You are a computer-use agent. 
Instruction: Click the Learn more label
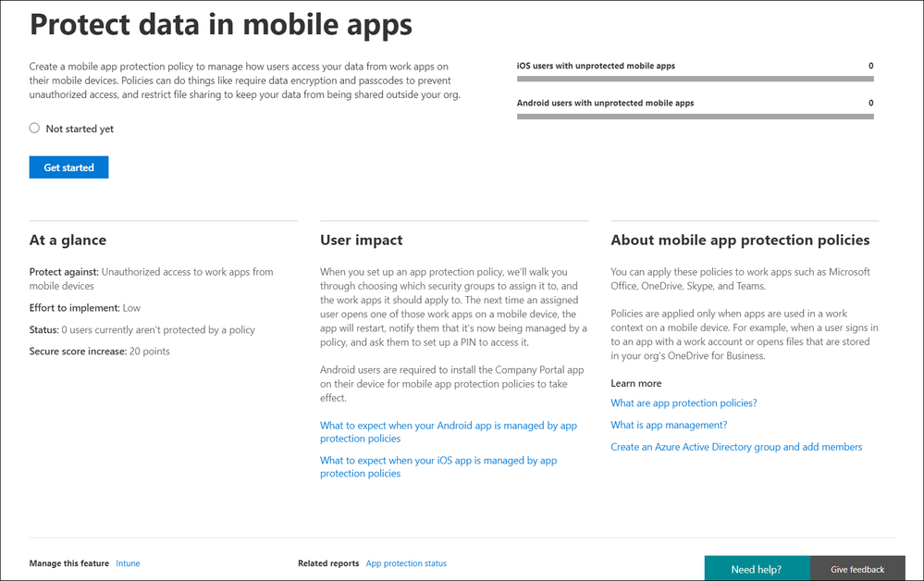click(x=635, y=383)
